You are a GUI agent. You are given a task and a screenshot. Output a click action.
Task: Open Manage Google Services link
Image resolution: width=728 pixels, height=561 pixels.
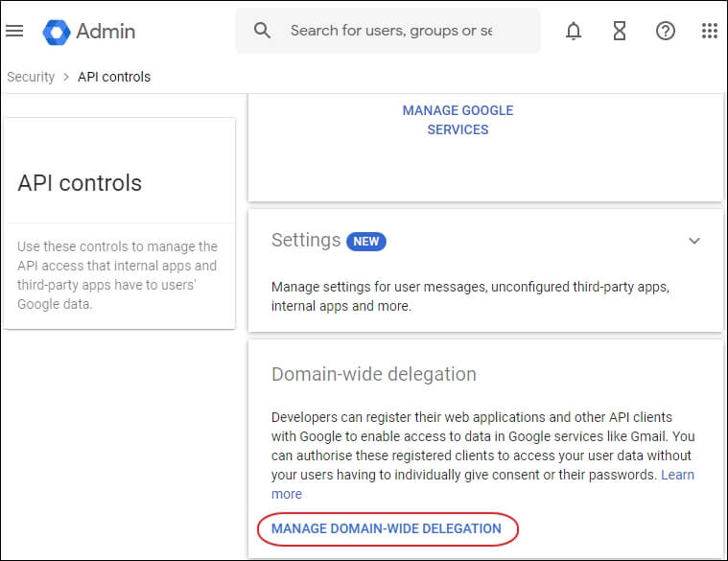pos(458,120)
